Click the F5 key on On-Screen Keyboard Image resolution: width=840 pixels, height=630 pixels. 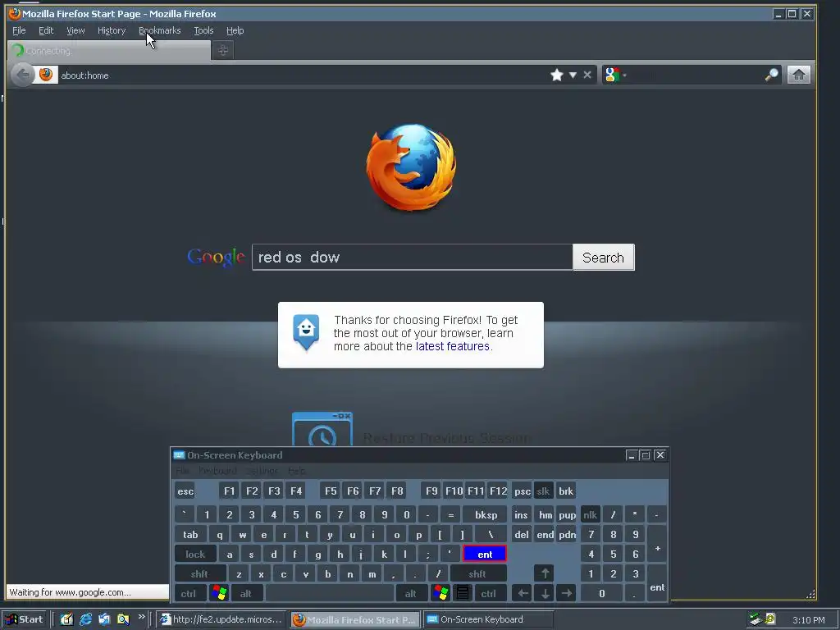click(331, 491)
